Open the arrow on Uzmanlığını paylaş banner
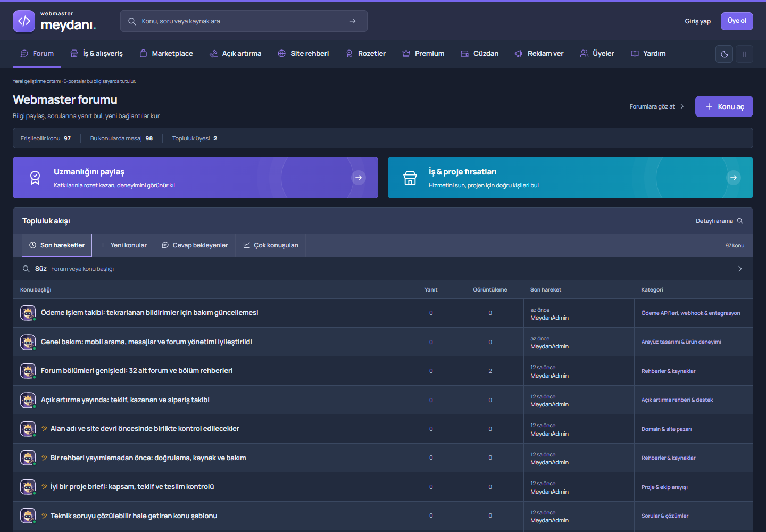The height and width of the screenshot is (532, 766). pos(359,178)
